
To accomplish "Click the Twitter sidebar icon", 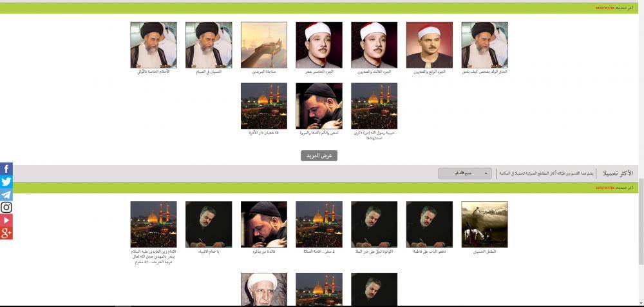I will (6, 181).
